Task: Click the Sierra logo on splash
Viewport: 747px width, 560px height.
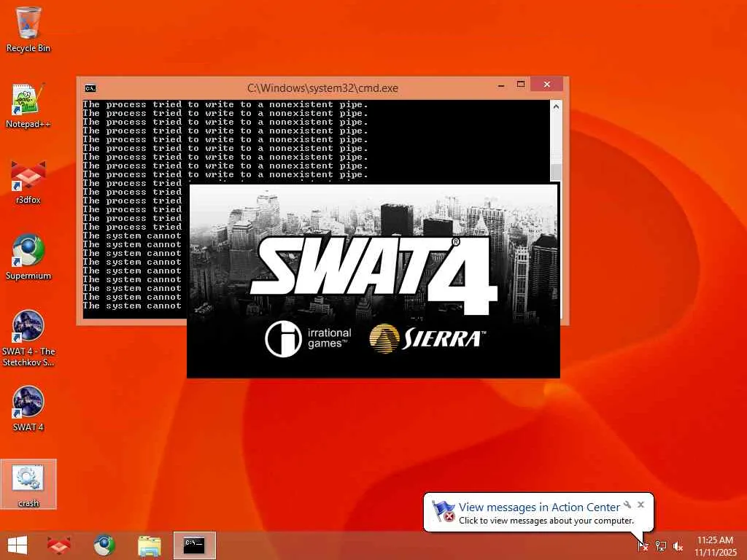Action: (427, 338)
